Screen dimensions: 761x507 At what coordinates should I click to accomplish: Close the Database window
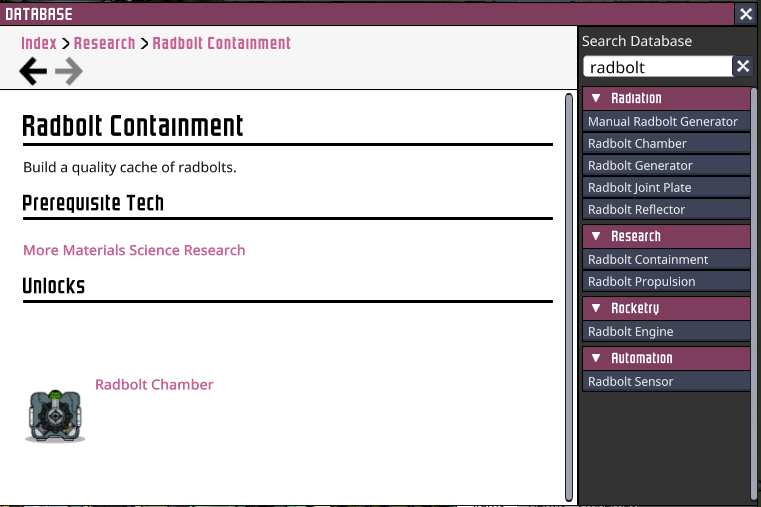tap(746, 14)
